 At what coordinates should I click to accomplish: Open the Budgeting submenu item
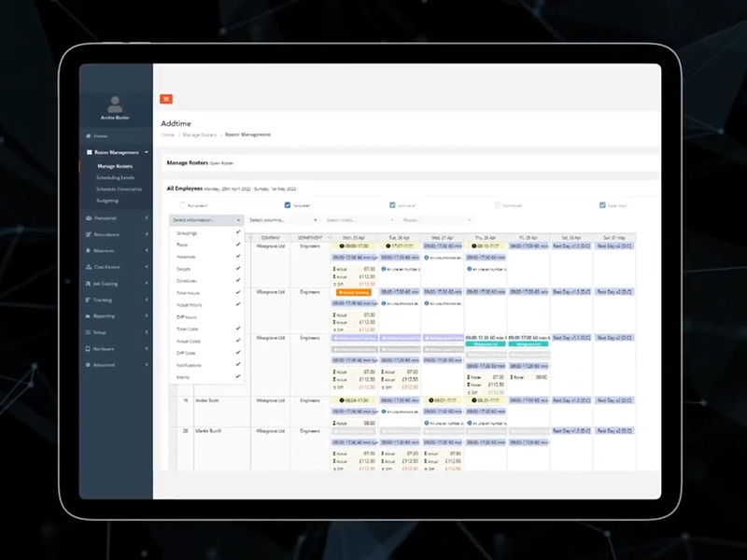pos(107,201)
